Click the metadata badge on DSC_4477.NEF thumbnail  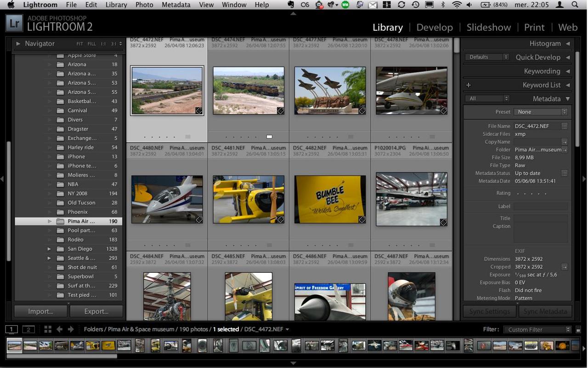point(362,111)
